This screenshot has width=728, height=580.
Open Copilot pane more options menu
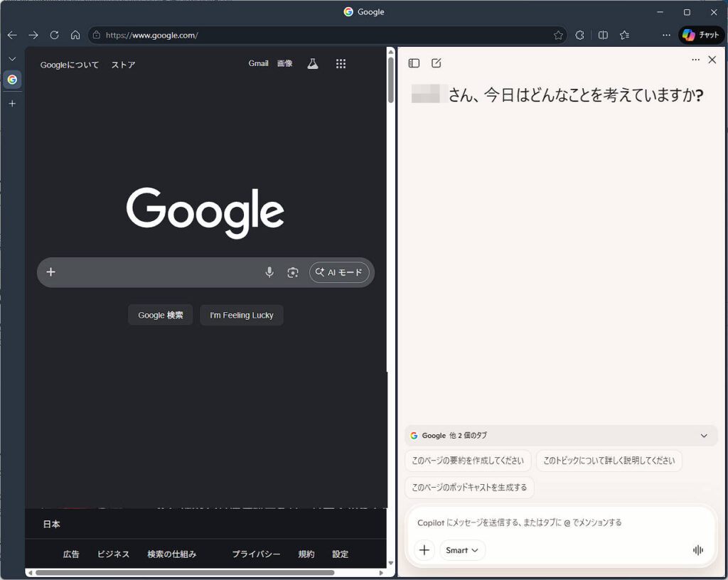pos(695,60)
